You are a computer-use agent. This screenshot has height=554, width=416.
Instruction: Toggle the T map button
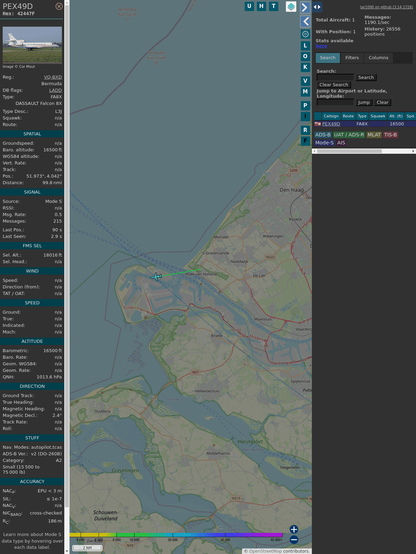pyautogui.click(x=273, y=6)
